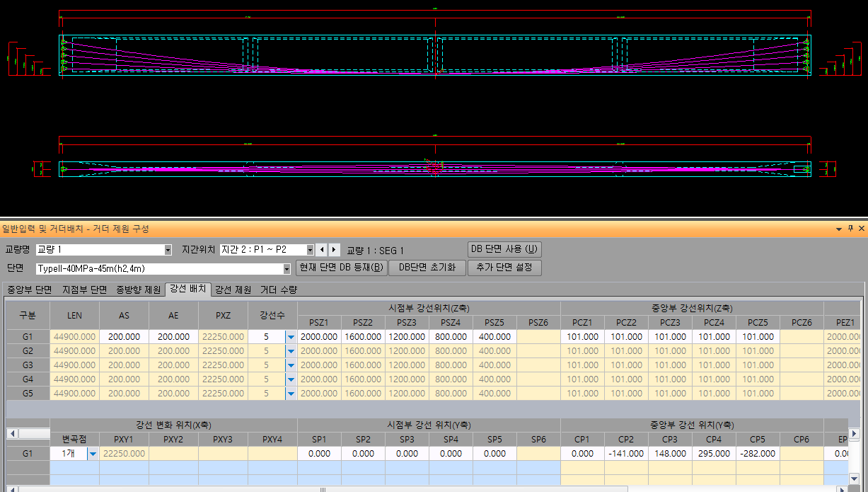
Task: Click the 중앙부 강선위치(Z축) group header
Action: pyautogui.click(x=692, y=308)
